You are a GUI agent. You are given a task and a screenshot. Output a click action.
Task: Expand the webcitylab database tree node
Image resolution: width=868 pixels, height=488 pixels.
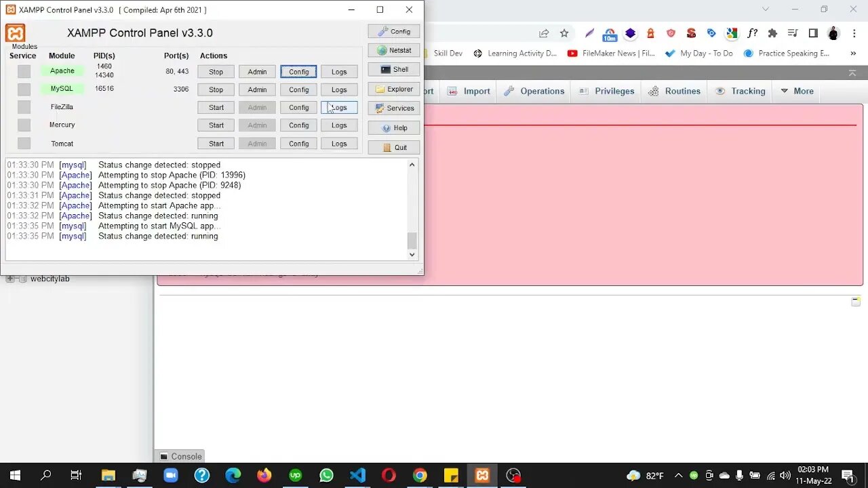click(x=10, y=279)
